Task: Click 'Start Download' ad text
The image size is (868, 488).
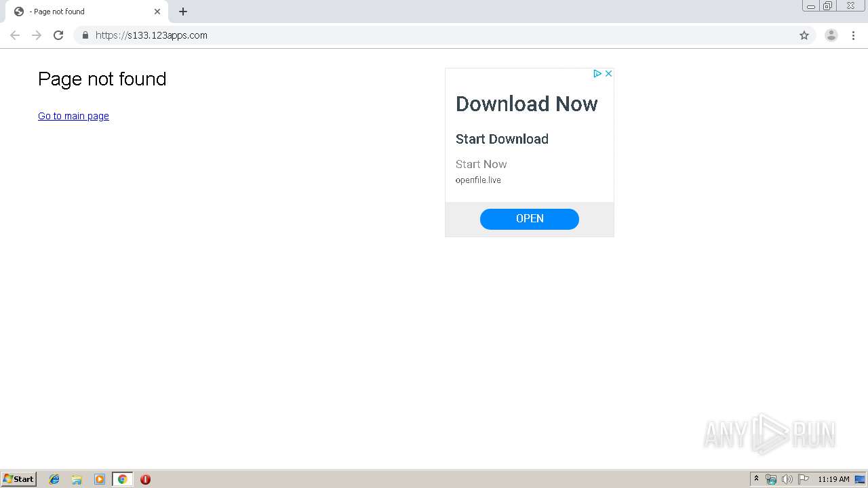Action: point(502,139)
